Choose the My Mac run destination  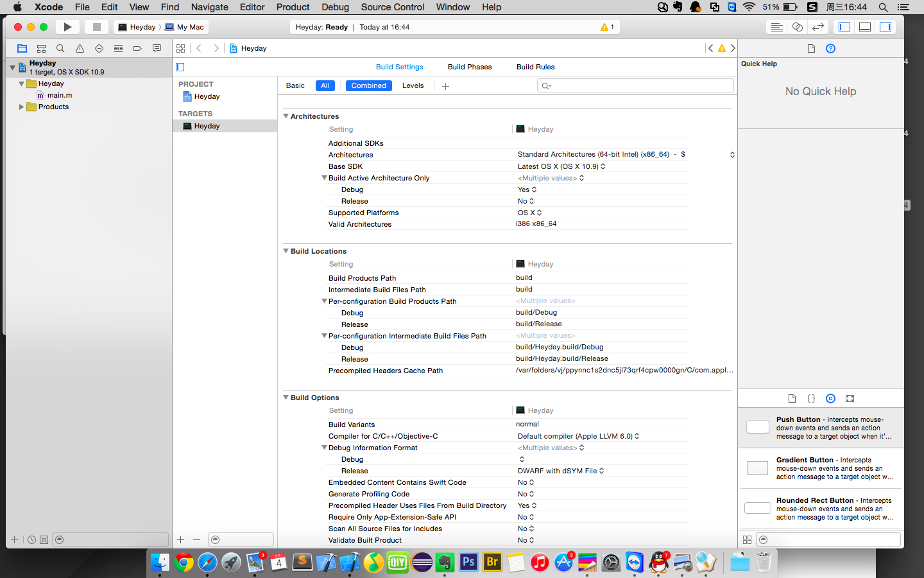tap(185, 27)
